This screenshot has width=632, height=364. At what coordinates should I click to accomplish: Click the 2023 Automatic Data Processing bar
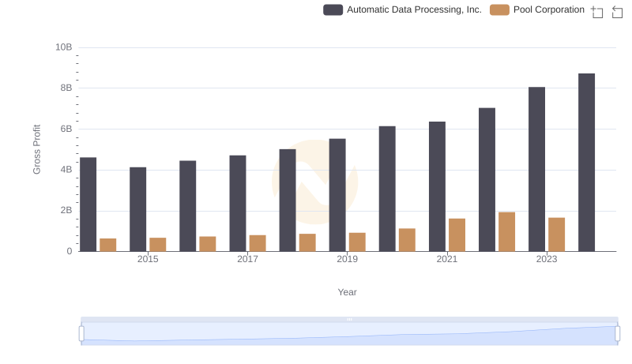pos(536,169)
